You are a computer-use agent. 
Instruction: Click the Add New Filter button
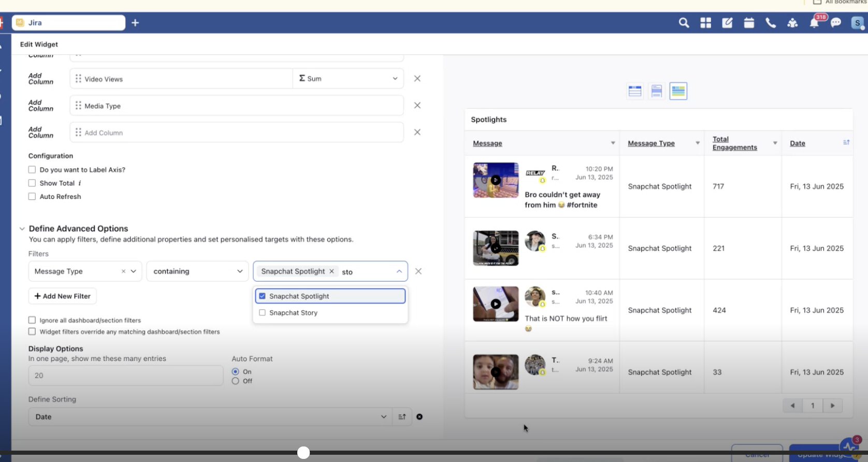[x=62, y=296]
